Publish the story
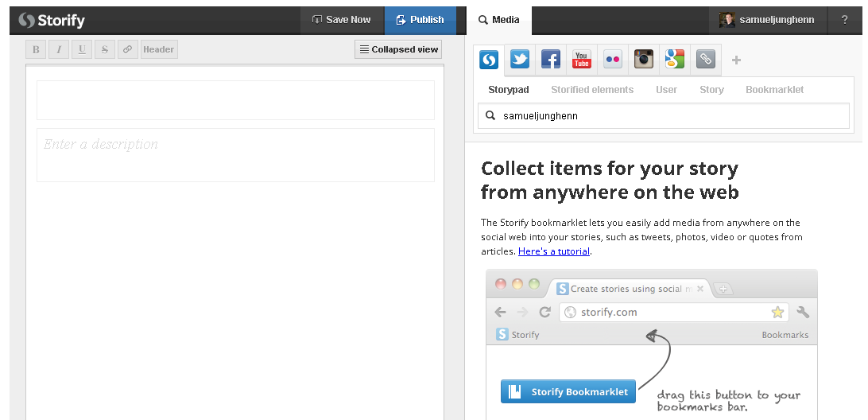Screen dimensions: 868x420 [x=420, y=20]
